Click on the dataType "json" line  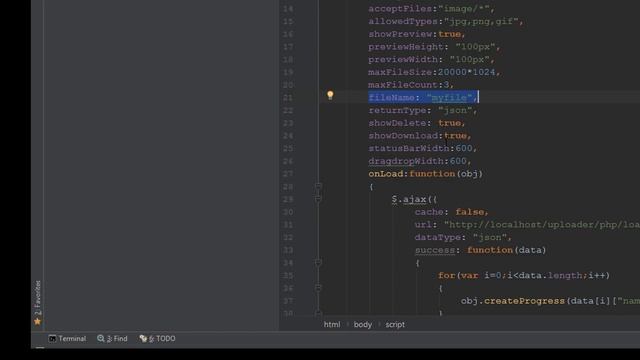(463, 237)
